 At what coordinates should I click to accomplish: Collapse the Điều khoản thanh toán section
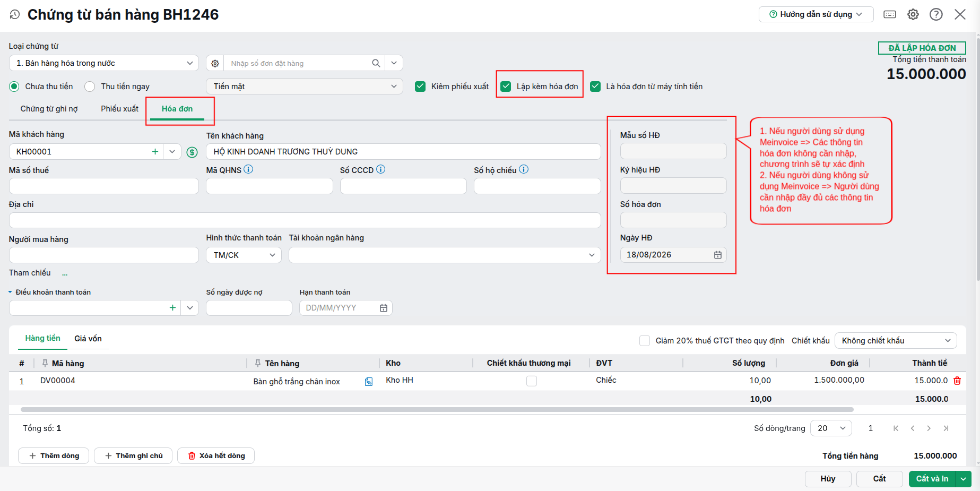tap(10, 292)
